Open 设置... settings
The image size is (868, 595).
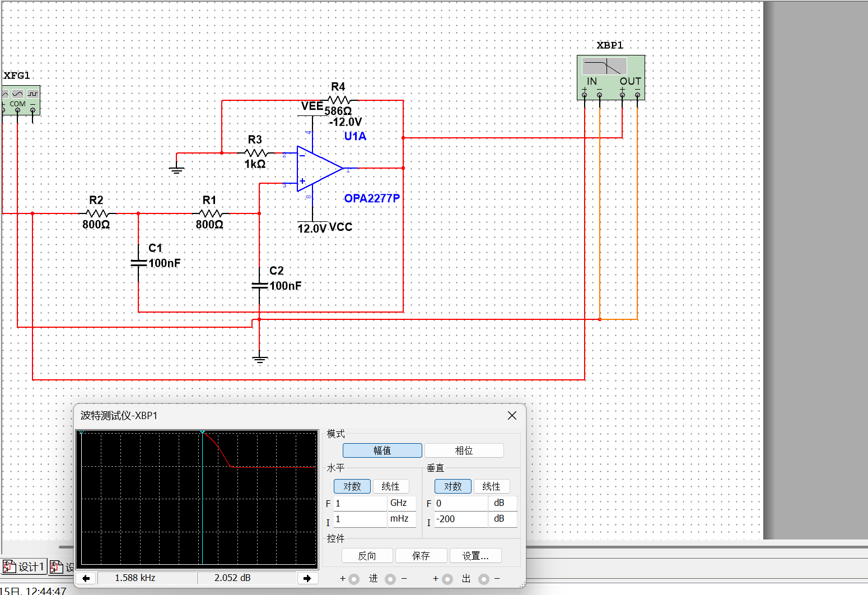pos(475,556)
